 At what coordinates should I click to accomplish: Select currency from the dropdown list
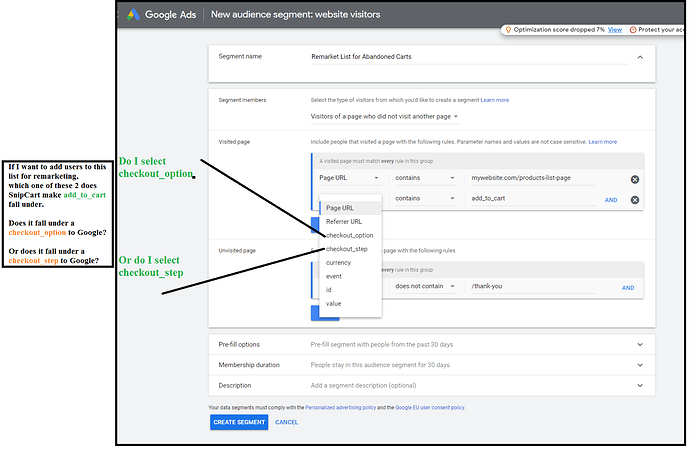point(350,262)
